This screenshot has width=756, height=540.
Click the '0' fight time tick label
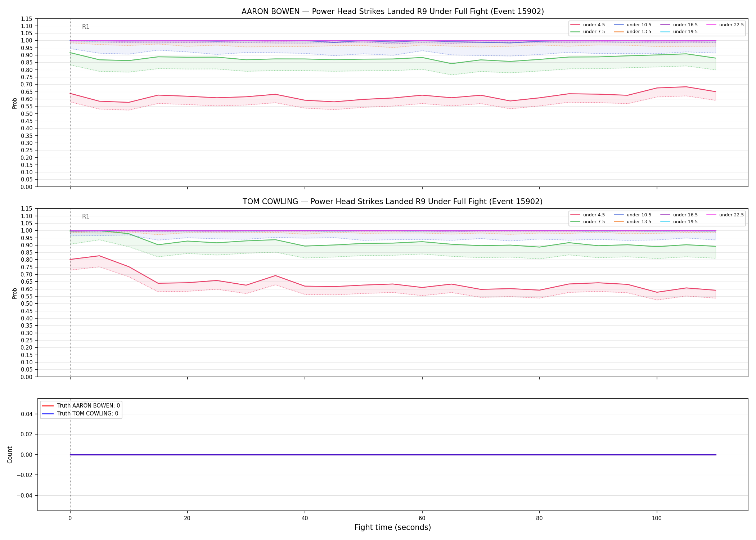coord(70,518)
